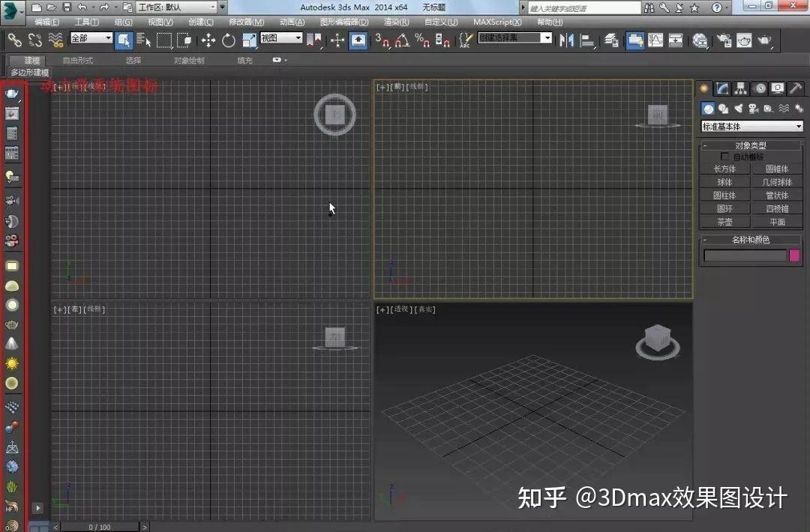
Task: Click the Render Production teapot icon
Action: point(764,40)
